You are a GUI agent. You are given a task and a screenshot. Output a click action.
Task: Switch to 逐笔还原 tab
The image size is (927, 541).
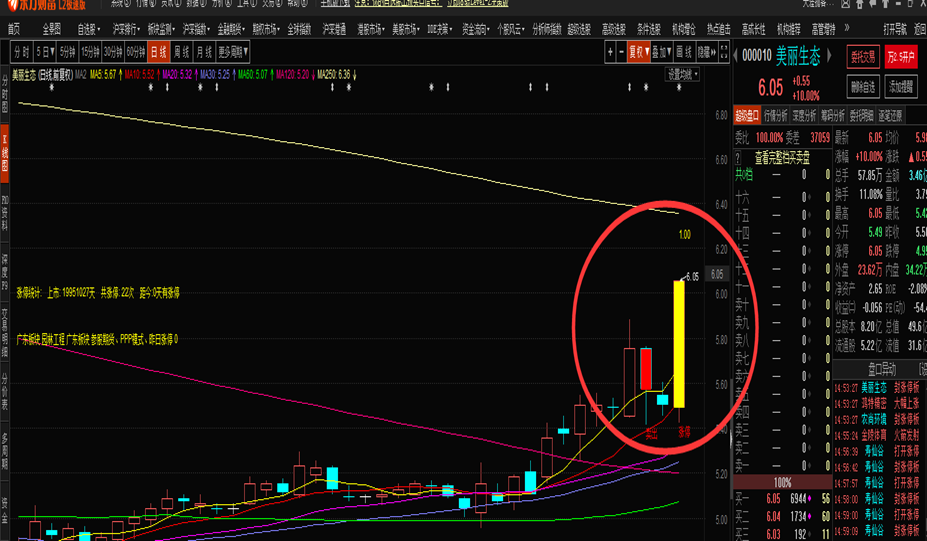[890, 115]
